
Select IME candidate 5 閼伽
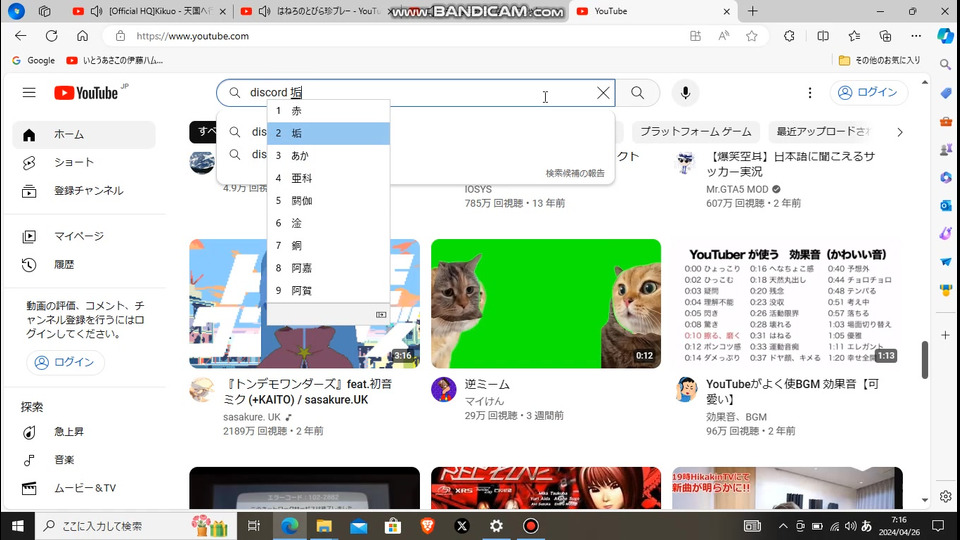[x=328, y=201]
